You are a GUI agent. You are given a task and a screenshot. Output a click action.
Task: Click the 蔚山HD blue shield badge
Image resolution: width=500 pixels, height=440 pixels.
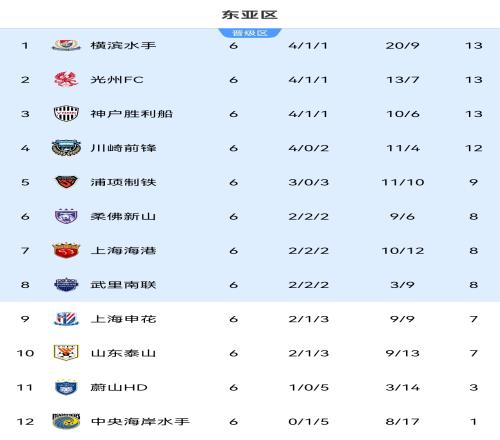(x=66, y=387)
